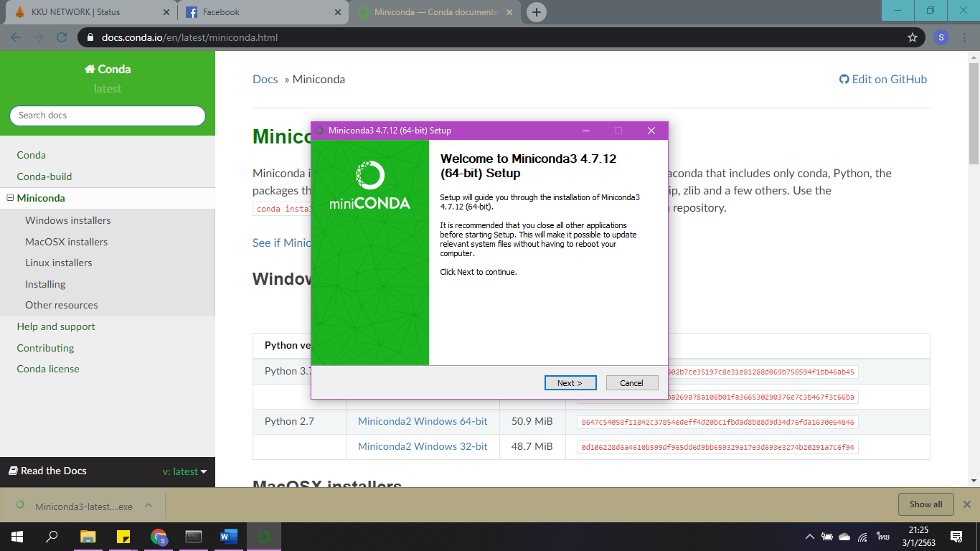Open Word from the taskbar
This screenshot has width=980, height=551.
pyautogui.click(x=229, y=536)
